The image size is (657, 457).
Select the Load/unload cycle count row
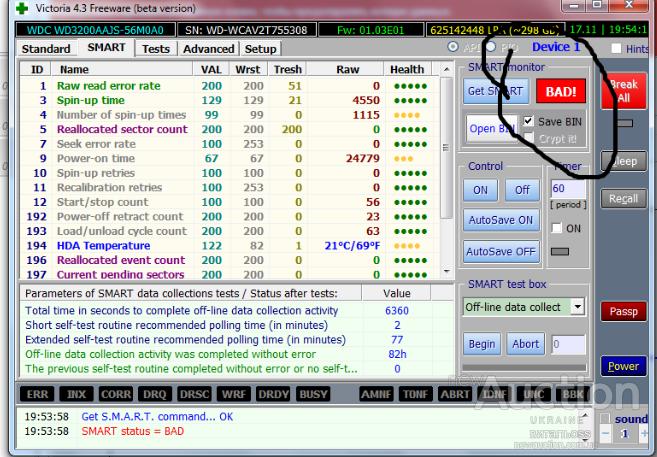click(x=229, y=231)
